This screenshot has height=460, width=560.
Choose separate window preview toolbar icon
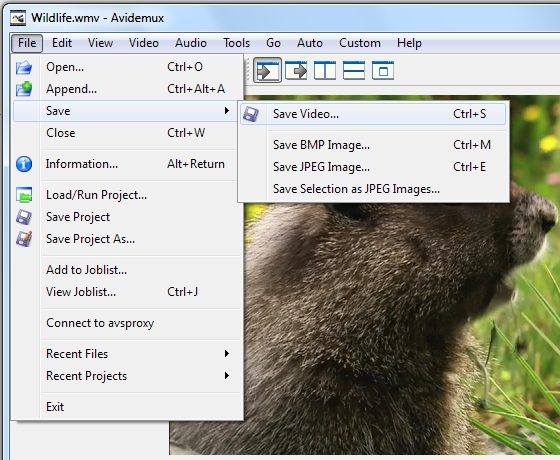(382, 70)
